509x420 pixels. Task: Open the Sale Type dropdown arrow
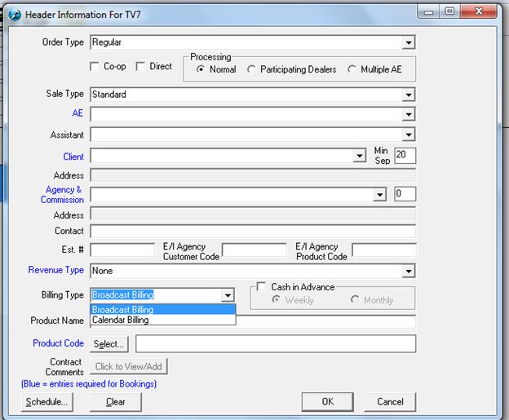coord(409,95)
